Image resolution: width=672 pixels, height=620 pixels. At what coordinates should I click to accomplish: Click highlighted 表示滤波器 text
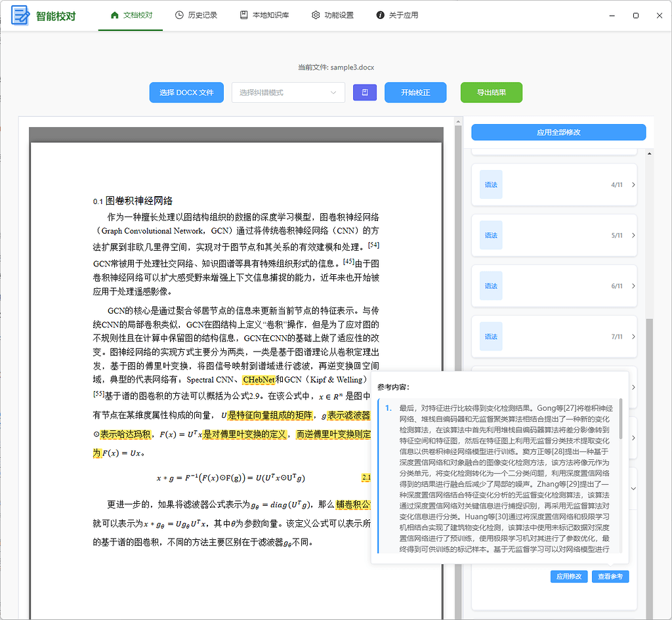(349, 415)
